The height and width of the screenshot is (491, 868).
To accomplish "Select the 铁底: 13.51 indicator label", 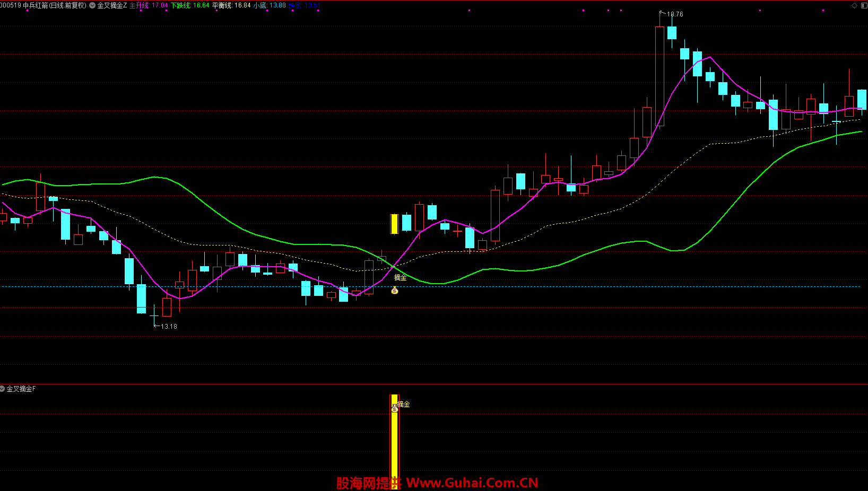I will (305, 5).
